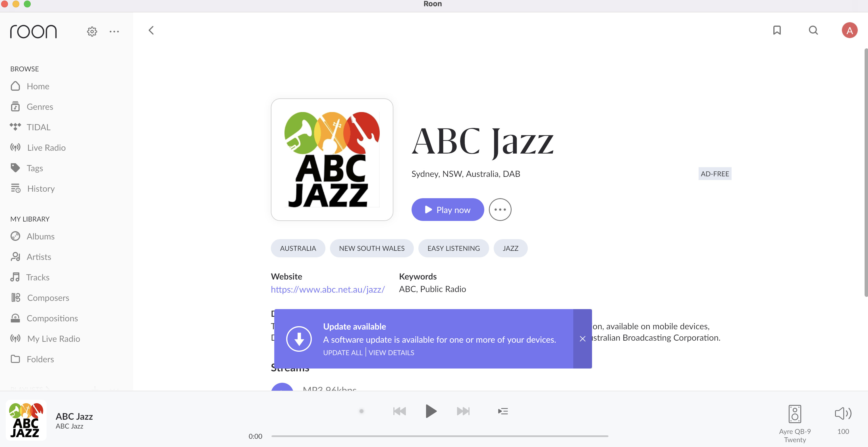Open My Live Radio in My Library
Image resolution: width=868 pixels, height=447 pixels.
click(x=54, y=339)
